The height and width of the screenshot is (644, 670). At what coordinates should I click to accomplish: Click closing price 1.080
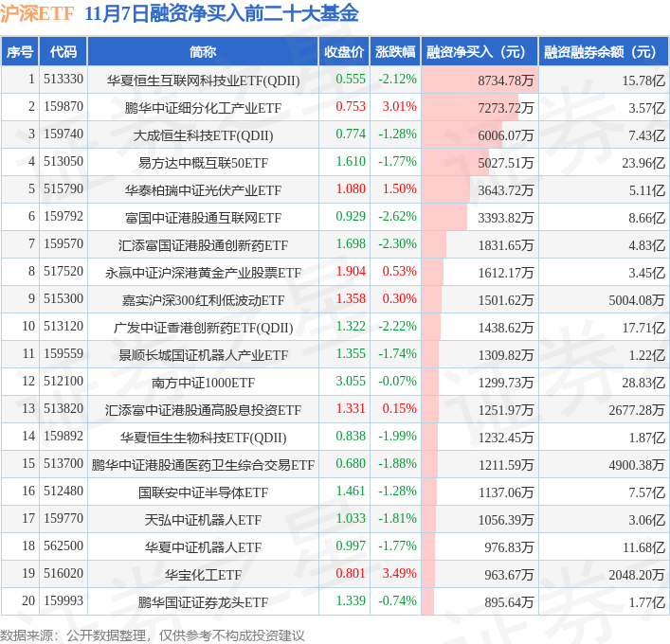pos(351,189)
